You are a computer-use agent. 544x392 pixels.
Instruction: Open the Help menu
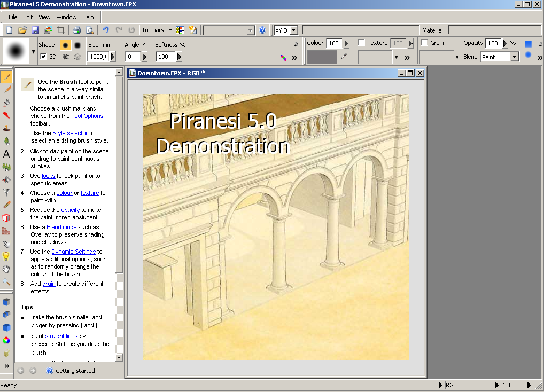pyautogui.click(x=88, y=17)
